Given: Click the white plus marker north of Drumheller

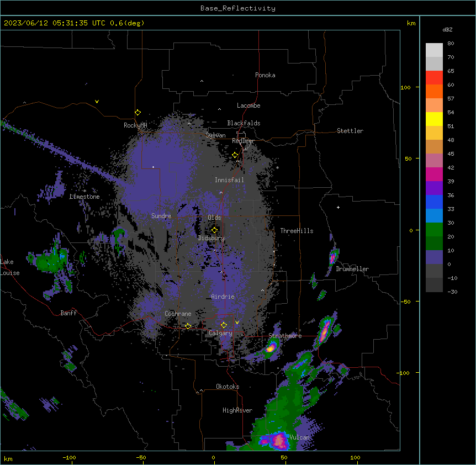Looking at the screenshot, I should [338, 207].
